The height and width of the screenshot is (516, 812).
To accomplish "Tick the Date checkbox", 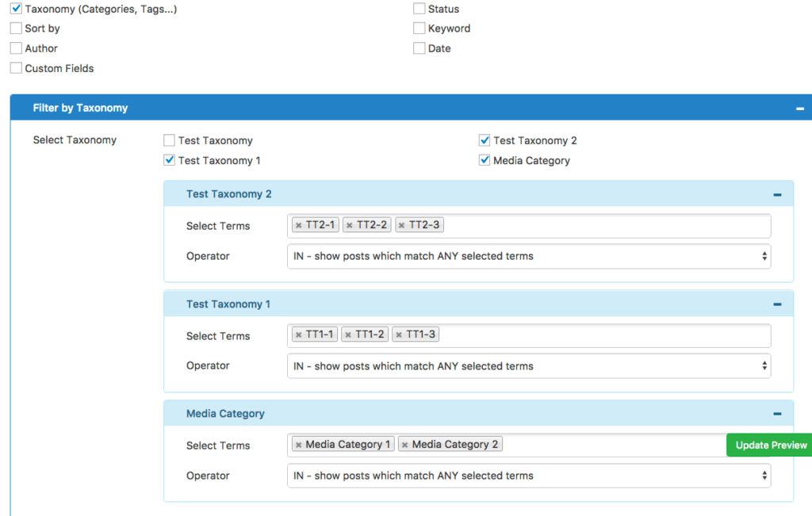I will (x=419, y=48).
